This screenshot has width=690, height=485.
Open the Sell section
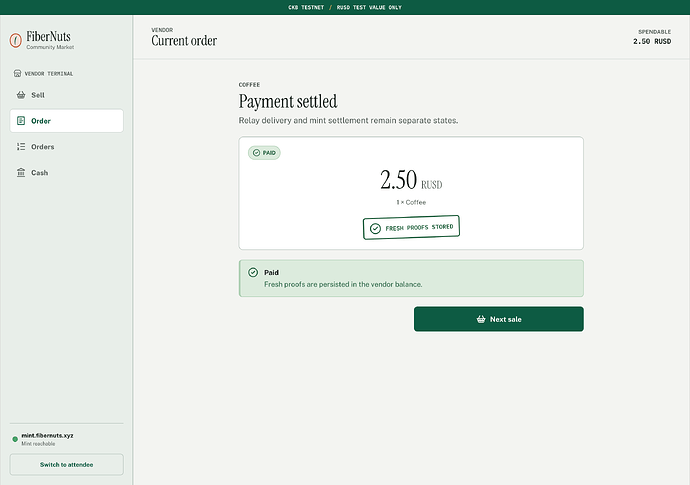point(66,95)
